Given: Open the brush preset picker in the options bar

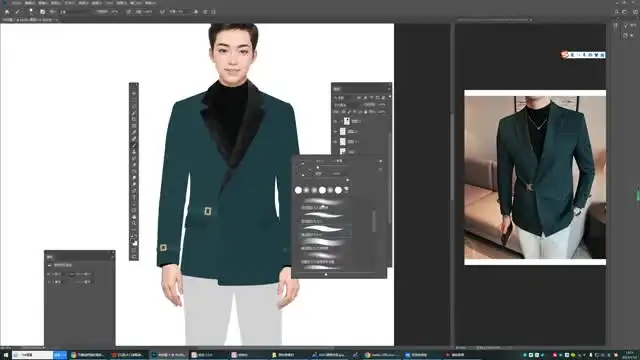Looking at the screenshot, I should click(31, 12).
